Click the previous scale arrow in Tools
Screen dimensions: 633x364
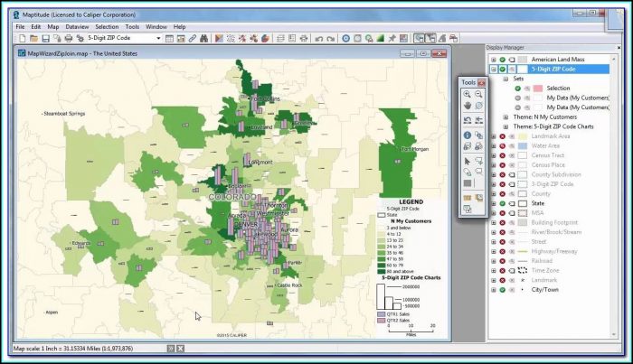click(x=468, y=120)
